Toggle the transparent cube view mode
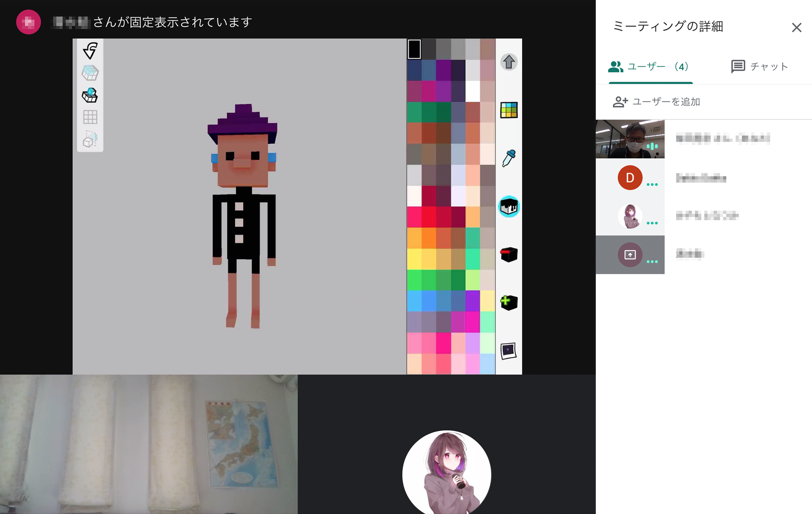This screenshot has width=812, height=514. point(90,73)
